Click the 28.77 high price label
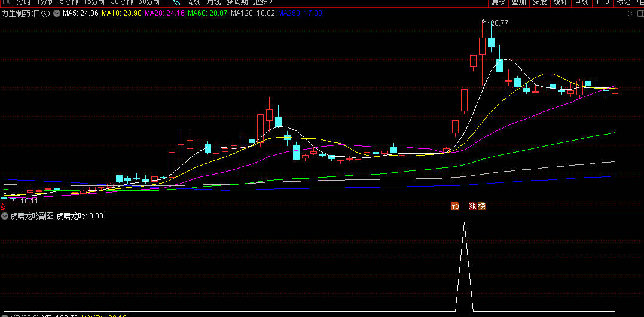This screenshot has width=644, height=317. tap(499, 23)
